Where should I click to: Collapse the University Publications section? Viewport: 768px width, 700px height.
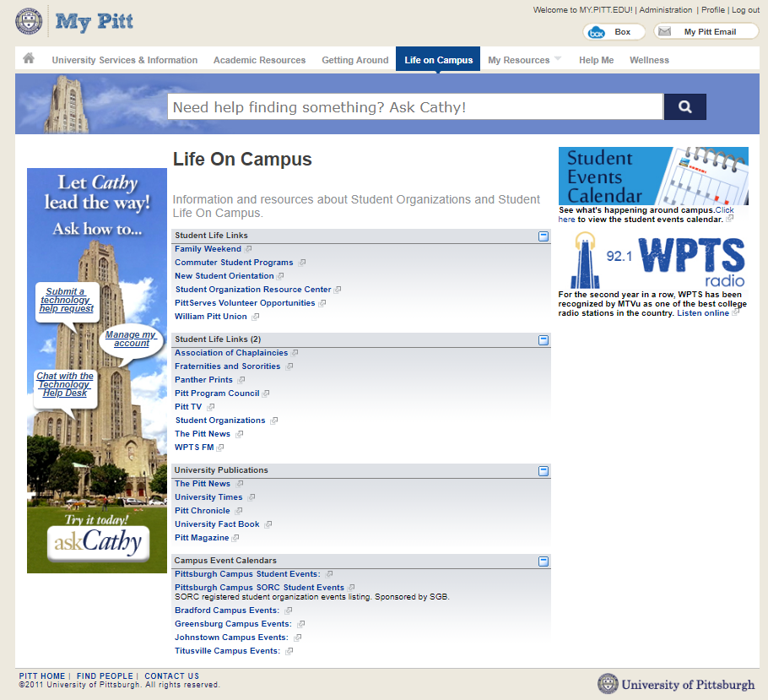[x=544, y=471]
